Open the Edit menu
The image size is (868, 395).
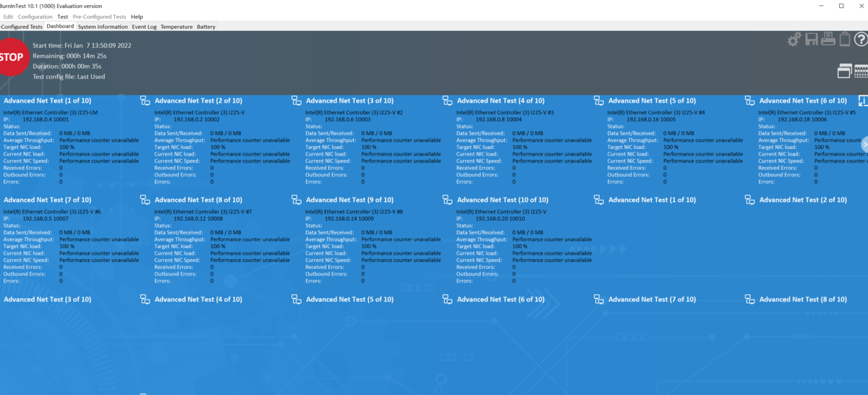pos(8,17)
